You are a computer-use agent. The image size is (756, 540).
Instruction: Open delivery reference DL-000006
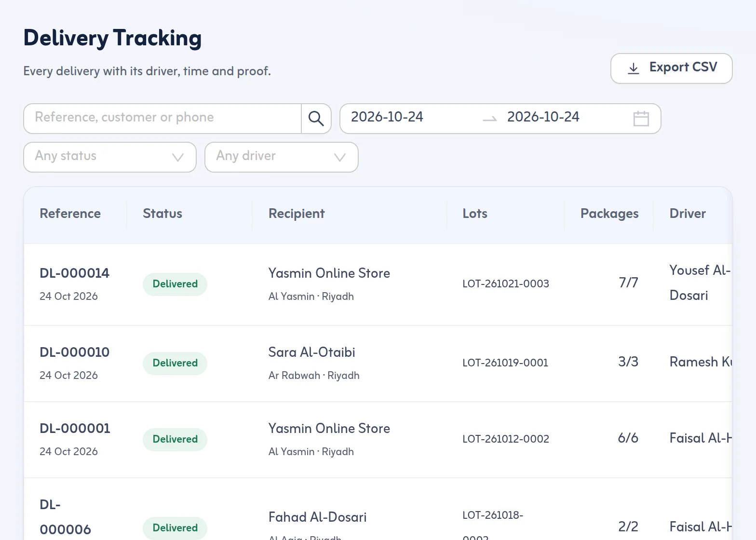pyautogui.click(x=66, y=517)
